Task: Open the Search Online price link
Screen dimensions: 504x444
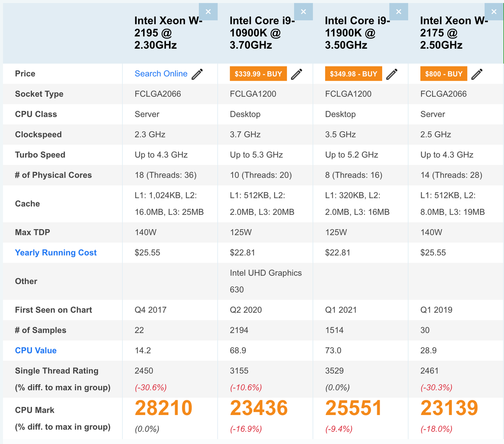Action: [x=161, y=74]
